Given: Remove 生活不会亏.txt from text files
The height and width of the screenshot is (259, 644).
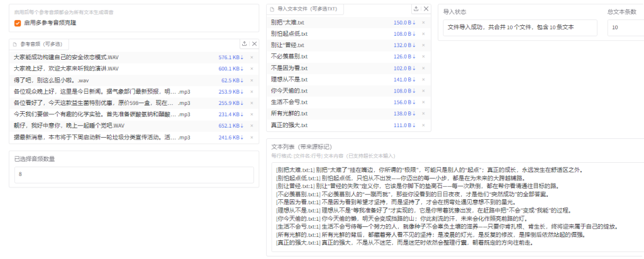Looking at the screenshot, I should point(423,102).
